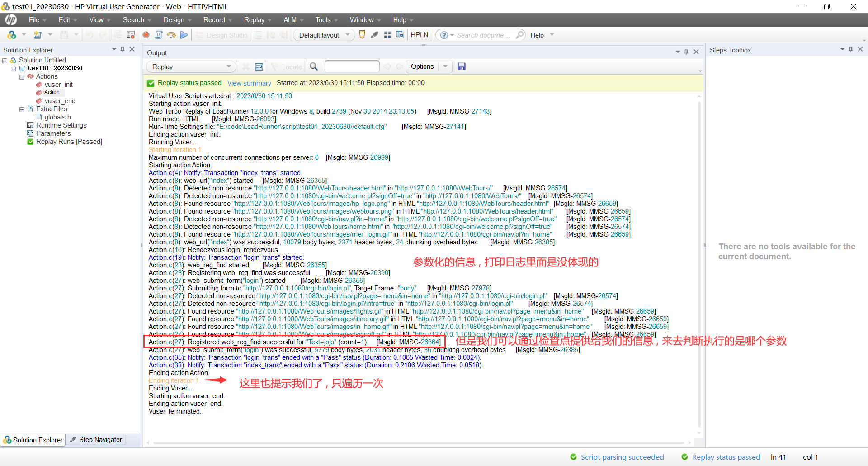This screenshot has width=868, height=466.
Task: Click the four-squares grid toolbar icon
Action: point(387,35)
